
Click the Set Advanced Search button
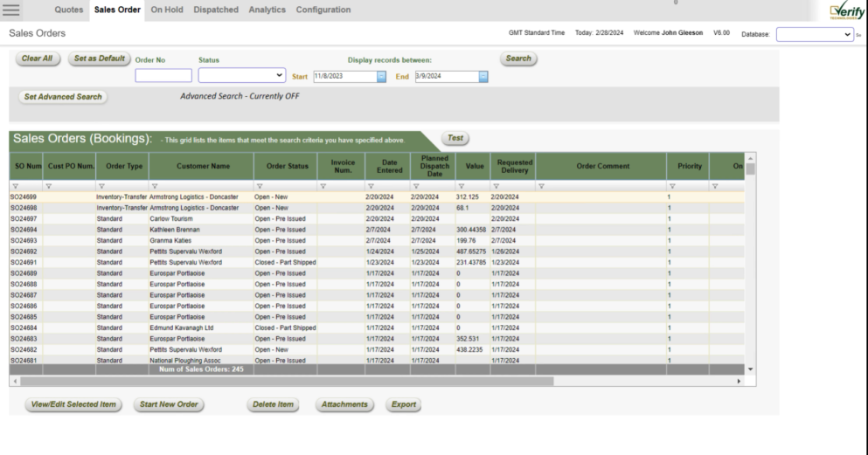(x=62, y=97)
